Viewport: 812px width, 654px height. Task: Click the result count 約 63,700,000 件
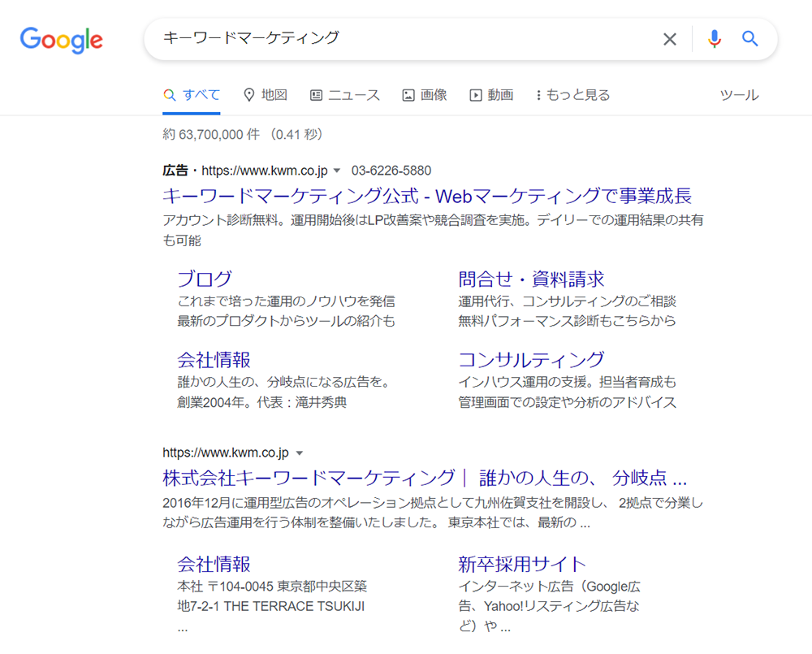coord(211,134)
